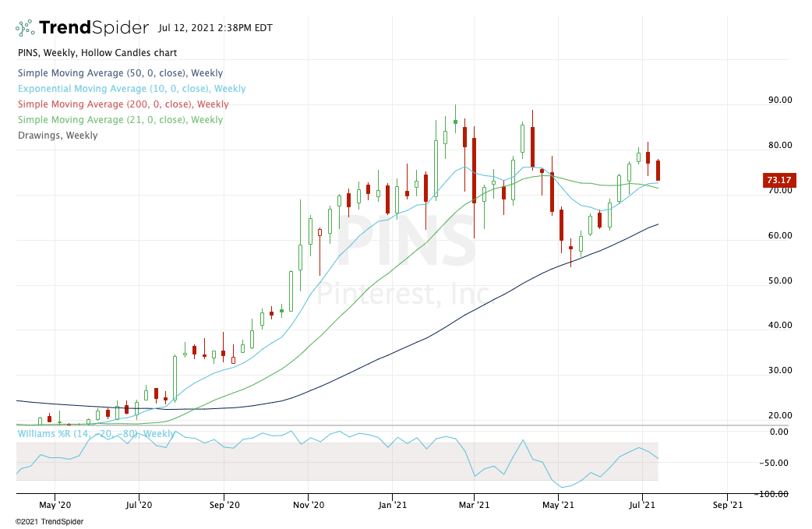Click the May '21 date axis label
812x529 pixels.
pos(558,505)
